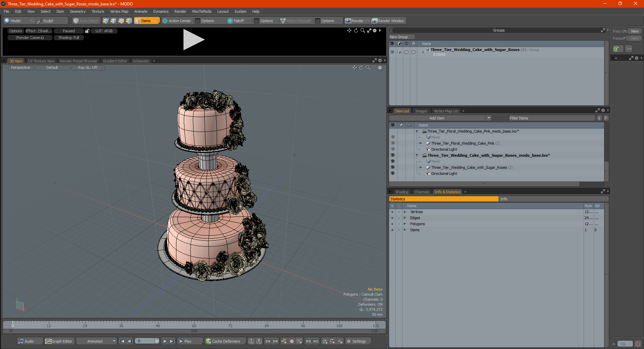Open the Animated keying dropdown
Screen dimensions: 644x349
(97, 341)
